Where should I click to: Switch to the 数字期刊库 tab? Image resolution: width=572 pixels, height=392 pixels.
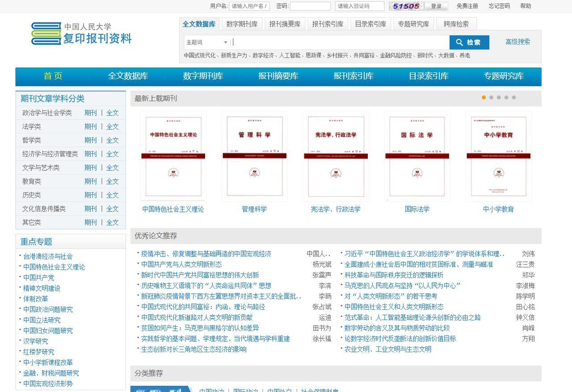(x=242, y=24)
